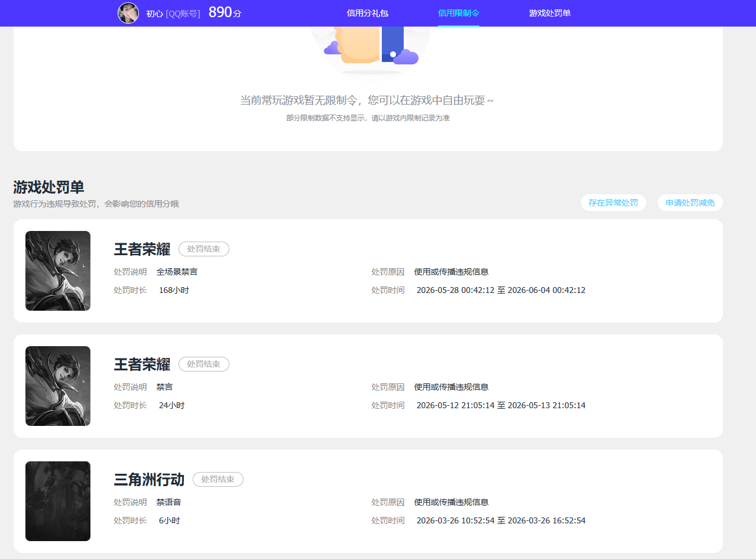Click the 部分限制数据不支持显示 note

tap(368, 118)
